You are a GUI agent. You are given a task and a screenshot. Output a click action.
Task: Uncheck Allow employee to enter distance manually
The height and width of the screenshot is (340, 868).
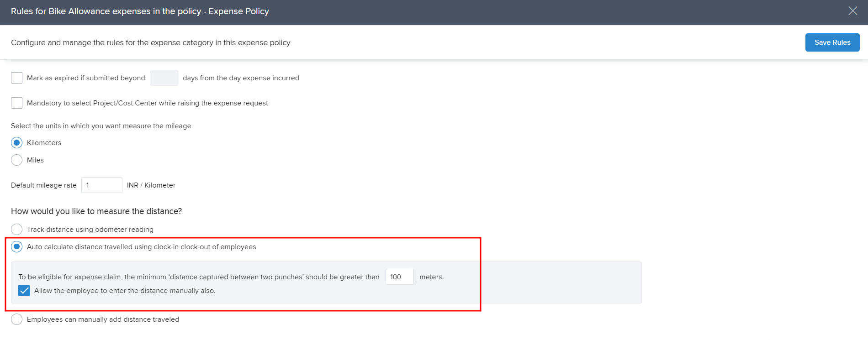click(x=24, y=291)
